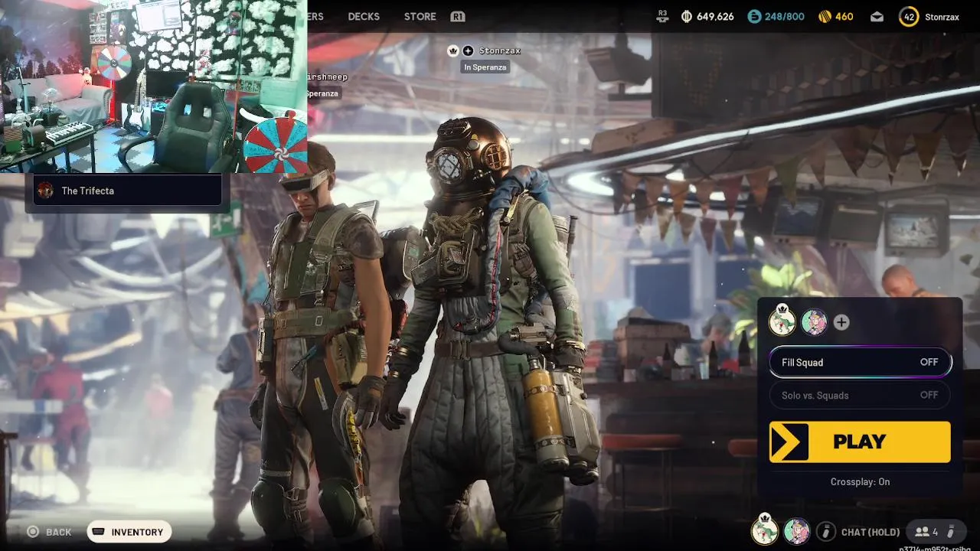Click the plus icon beside Stonrzax nameplate

pyautogui.click(x=468, y=51)
